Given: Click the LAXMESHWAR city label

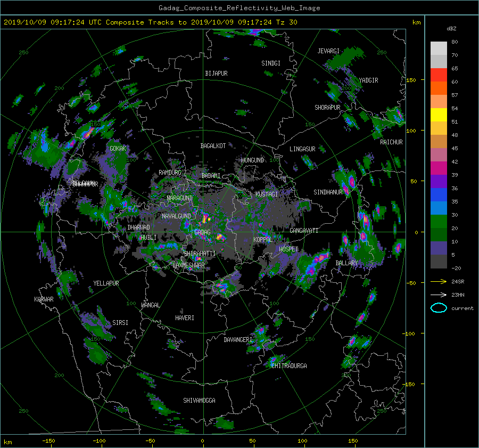Looking at the screenshot, I should (188, 265).
